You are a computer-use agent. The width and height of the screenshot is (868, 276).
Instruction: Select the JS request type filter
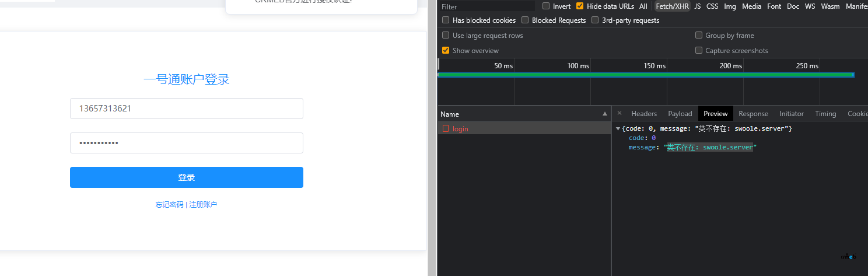point(698,6)
